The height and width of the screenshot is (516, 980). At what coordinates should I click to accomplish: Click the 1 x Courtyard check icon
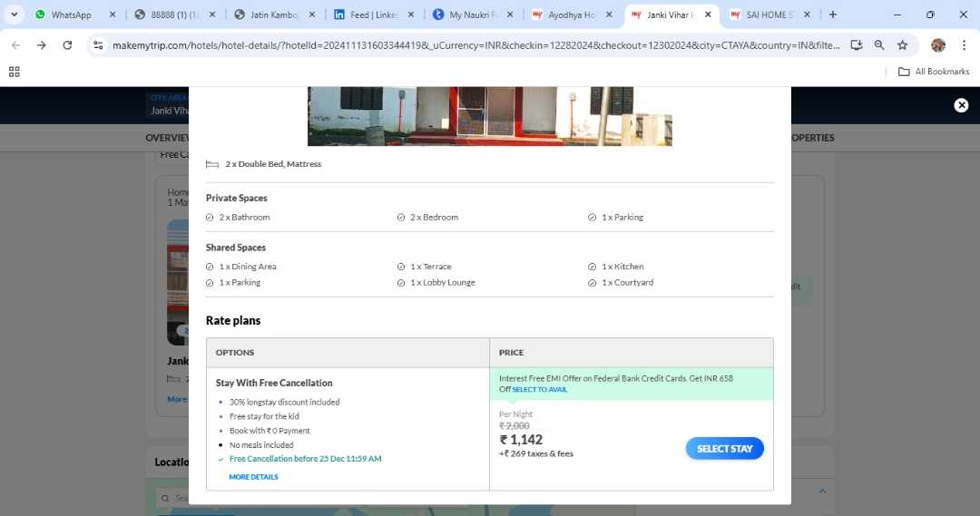[x=592, y=283]
